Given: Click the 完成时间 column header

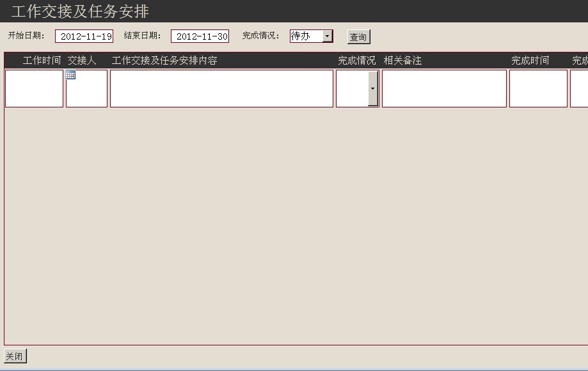Looking at the screenshot, I should click(x=530, y=60).
